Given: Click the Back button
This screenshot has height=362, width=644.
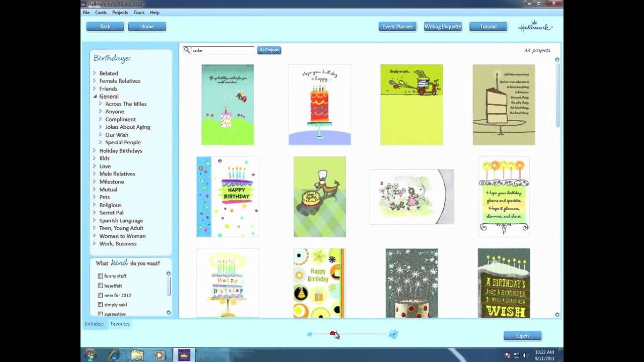Looking at the screenshot, I should pos(105,27).
